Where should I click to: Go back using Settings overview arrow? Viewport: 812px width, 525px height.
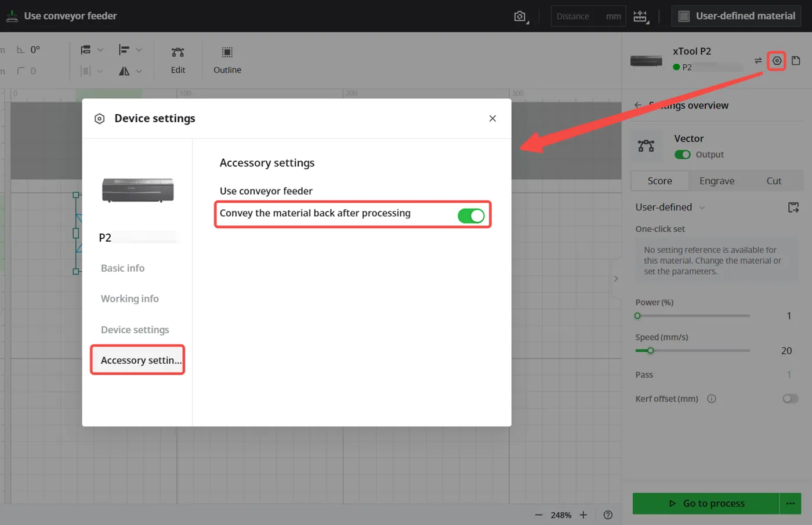tap(638, 105)
